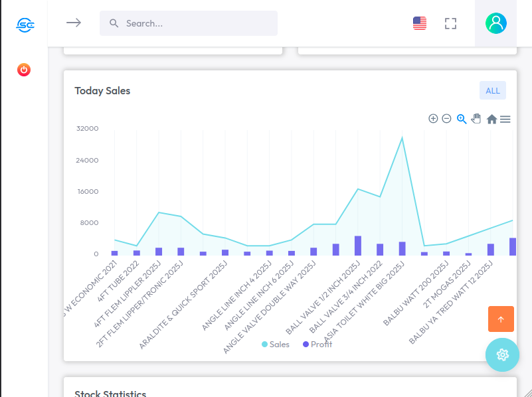Open the chart hamburger export menu
Screen dimensions: 532x397
pos(505,119)
